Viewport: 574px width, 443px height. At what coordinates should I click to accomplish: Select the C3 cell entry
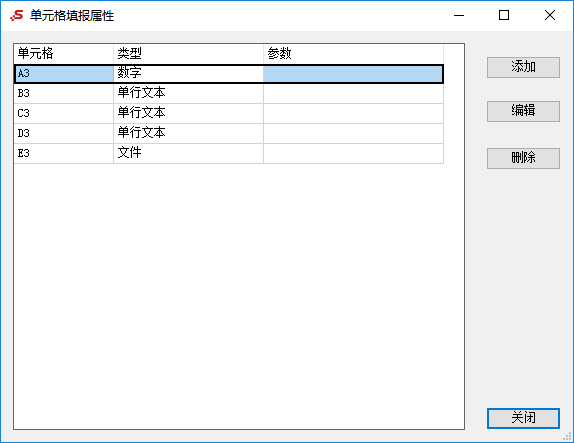[64, 113]
